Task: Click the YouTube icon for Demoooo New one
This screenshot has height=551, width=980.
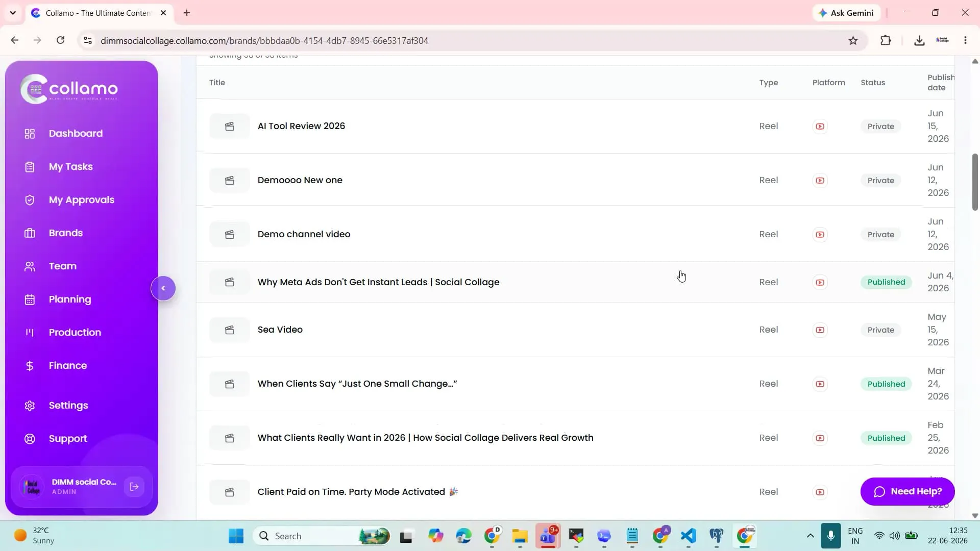Action: pos(820,180)
